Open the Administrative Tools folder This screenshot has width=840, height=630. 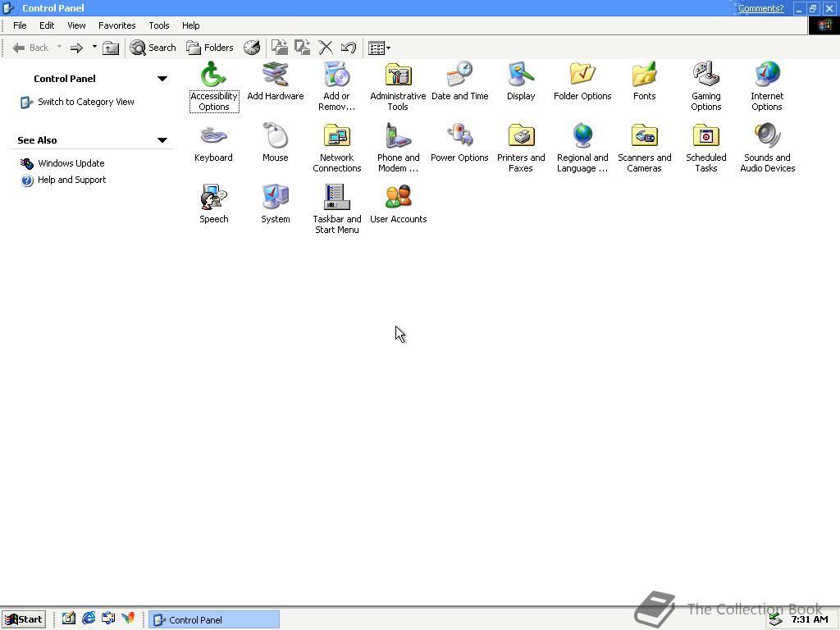coord(398,85)
